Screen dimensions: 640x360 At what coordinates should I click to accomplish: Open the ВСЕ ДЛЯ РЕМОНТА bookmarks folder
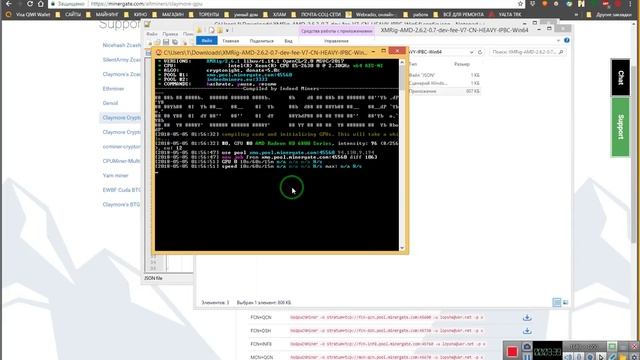pos(459,14)
